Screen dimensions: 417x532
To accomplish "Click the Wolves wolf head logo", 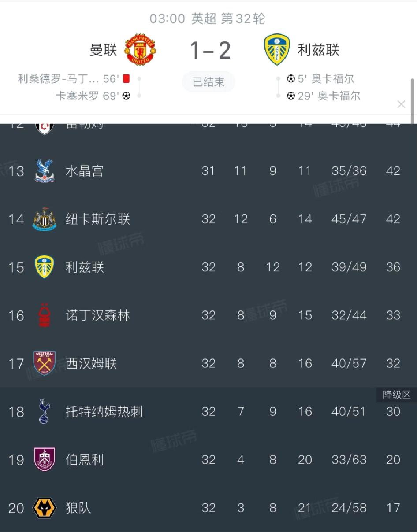I will [44, 508].
